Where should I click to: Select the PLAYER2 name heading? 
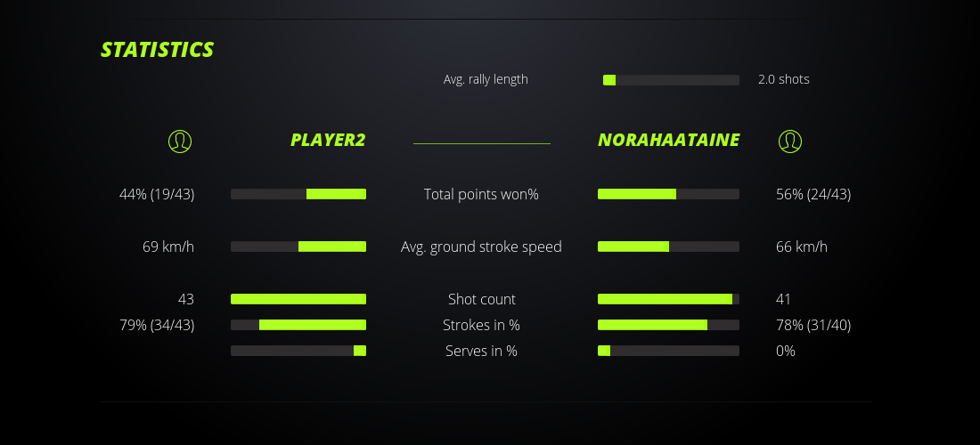click(328, 141)
